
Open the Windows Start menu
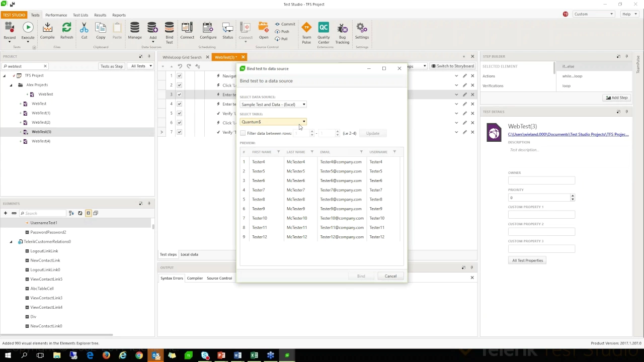click(x=8, y=355)
